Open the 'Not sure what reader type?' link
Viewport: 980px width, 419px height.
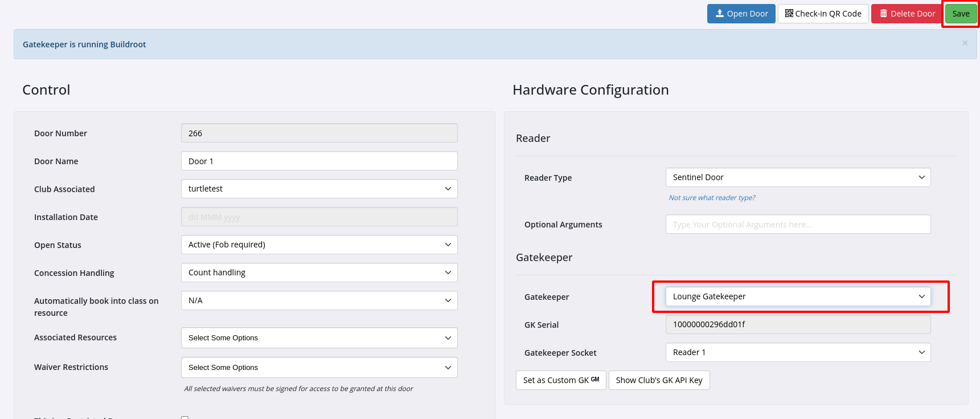point(712,198)
